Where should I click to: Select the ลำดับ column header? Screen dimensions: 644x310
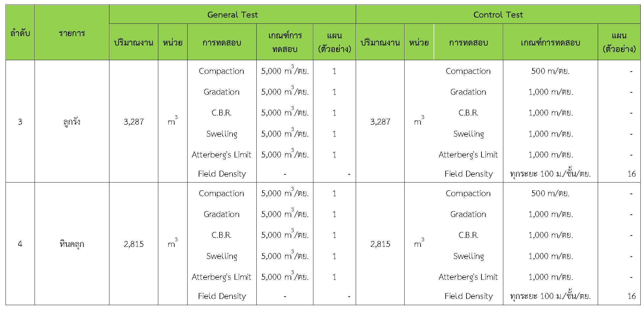(20, 33)
